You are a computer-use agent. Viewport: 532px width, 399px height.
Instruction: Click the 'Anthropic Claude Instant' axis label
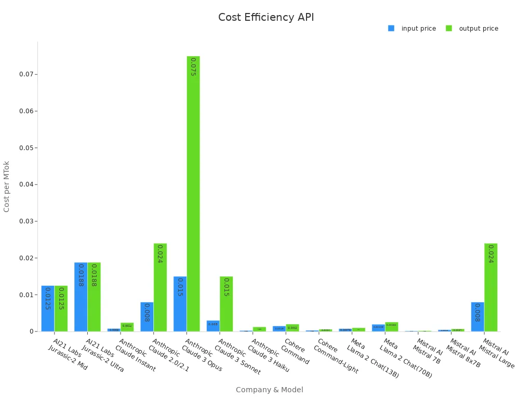[x=136, y=354]
